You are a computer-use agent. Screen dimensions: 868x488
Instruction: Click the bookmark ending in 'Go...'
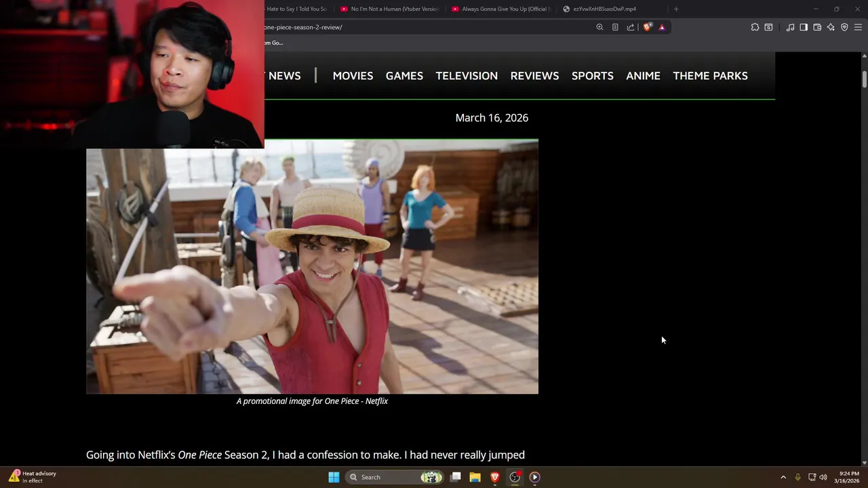(274, 43)
